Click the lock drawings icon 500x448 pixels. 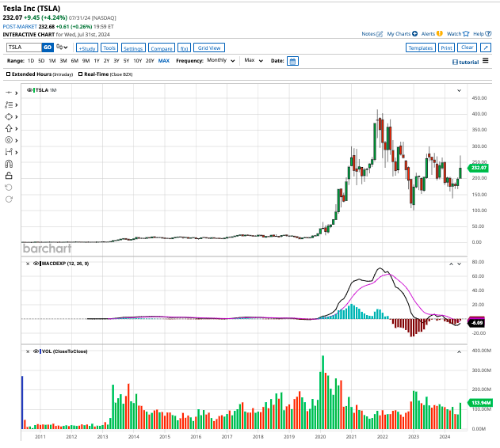point(9,175)
